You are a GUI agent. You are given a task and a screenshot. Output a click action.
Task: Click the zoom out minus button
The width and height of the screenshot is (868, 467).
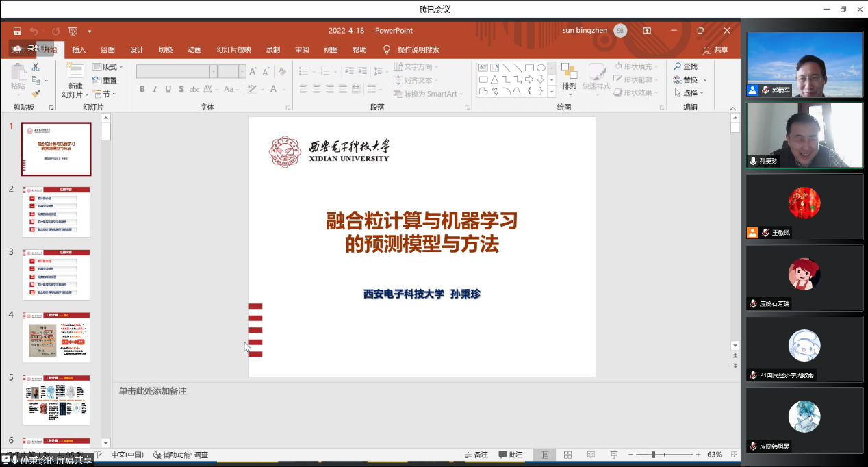coord(630,455)
